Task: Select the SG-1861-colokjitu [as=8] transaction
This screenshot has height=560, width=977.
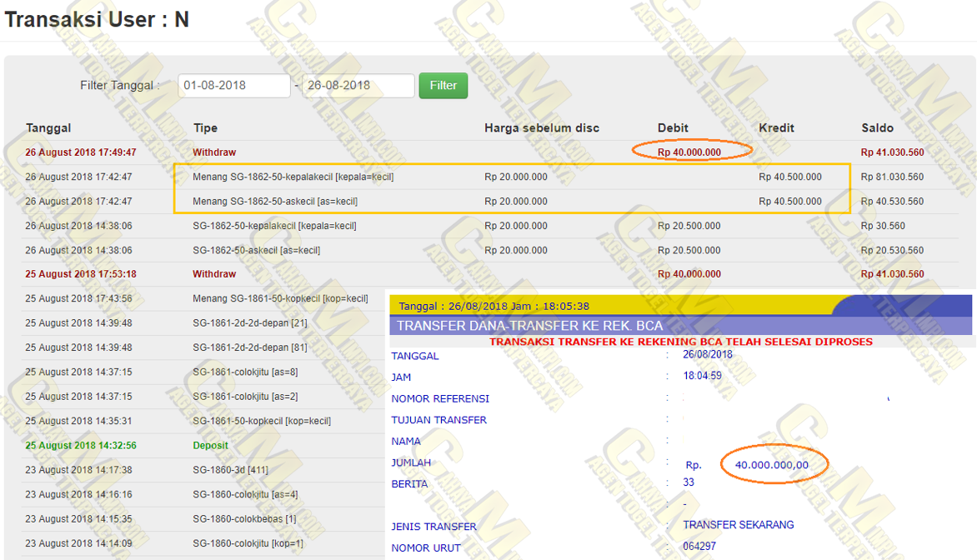Action: pos(245,372)
